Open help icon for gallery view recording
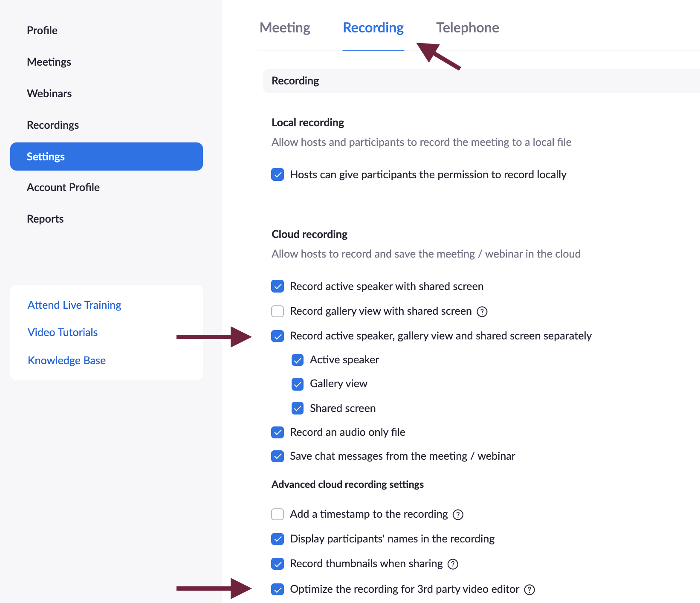This screenshot has width=700, height=603. pyautogui.click(x=482, y=312)
